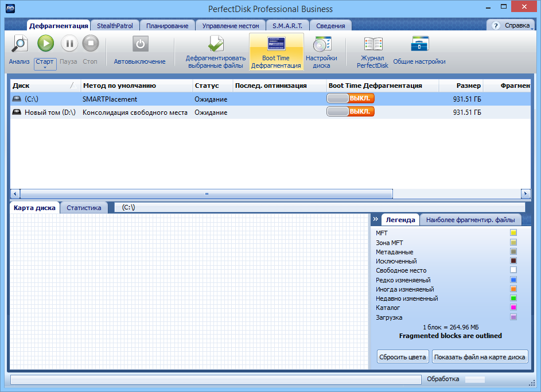Collapse legend panel with double-chevron

click(376, 219)
